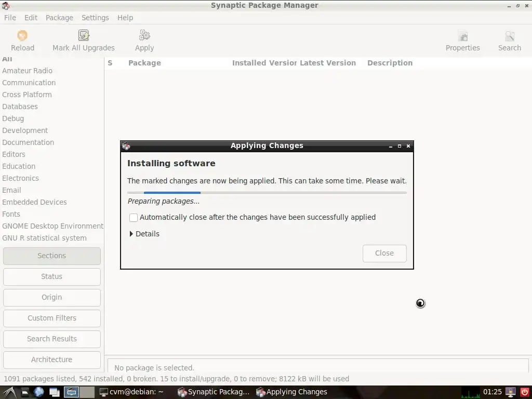Image resolution: width=532 pixels, height=399 pixels.
Task: Click the Sections filter button
Action: [x=52, y=256]
